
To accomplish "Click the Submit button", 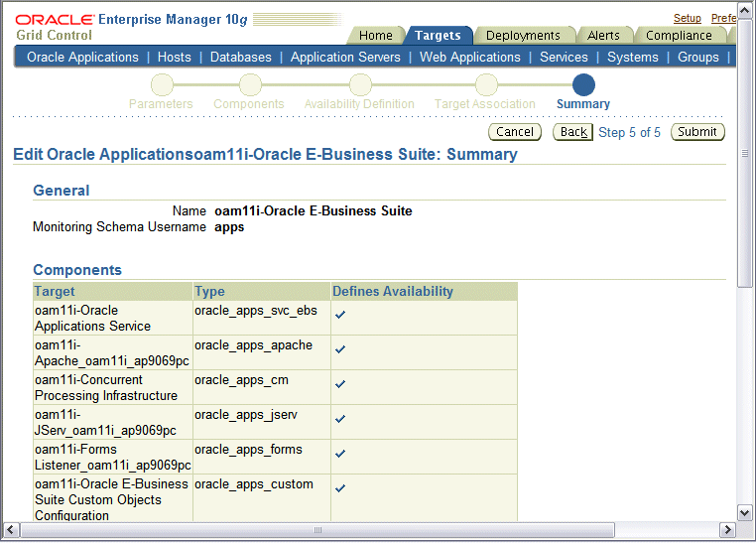I will click(697, 132).
